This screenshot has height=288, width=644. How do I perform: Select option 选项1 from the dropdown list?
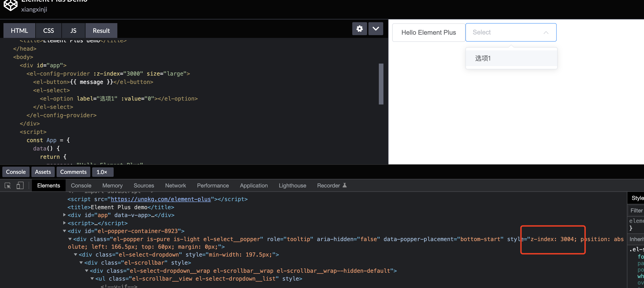[x=483, y=58]
